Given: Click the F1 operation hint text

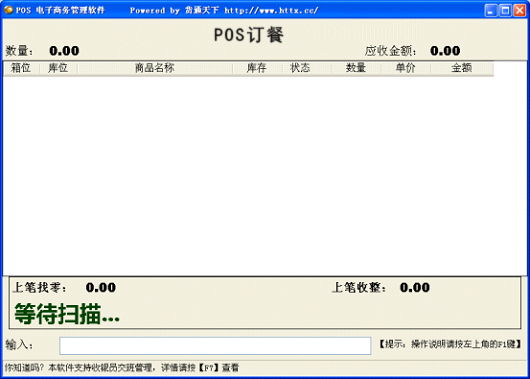Looking at the screenshot, I should coord(450,344).
